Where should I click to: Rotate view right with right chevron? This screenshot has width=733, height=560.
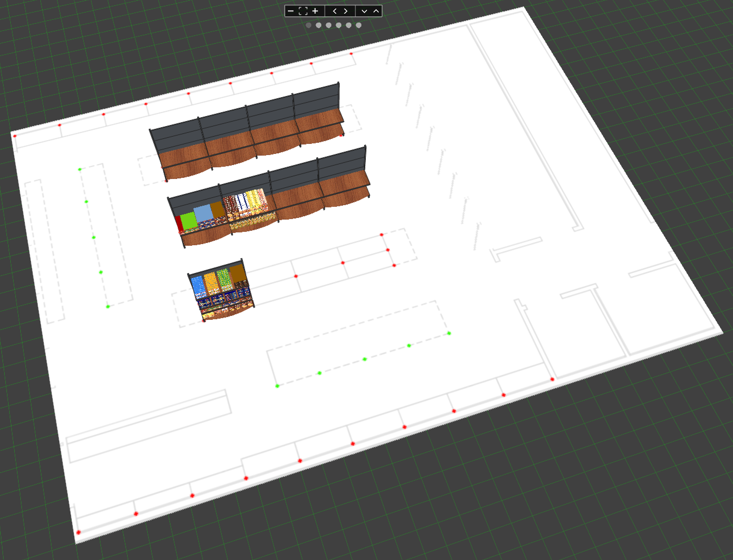[x=346, y=11]
